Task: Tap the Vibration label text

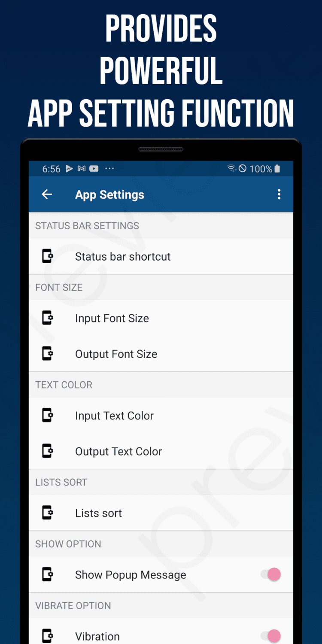Action: tap(97, 636)
